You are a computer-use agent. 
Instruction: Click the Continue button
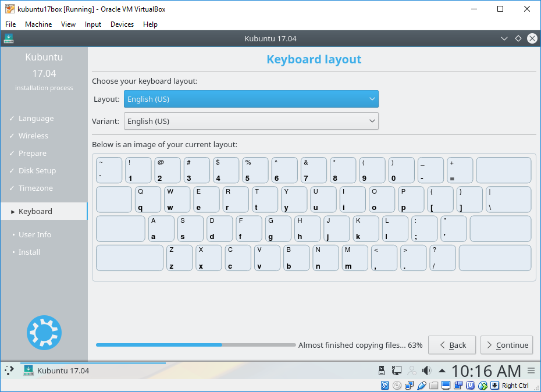click(x=507, y=345)
